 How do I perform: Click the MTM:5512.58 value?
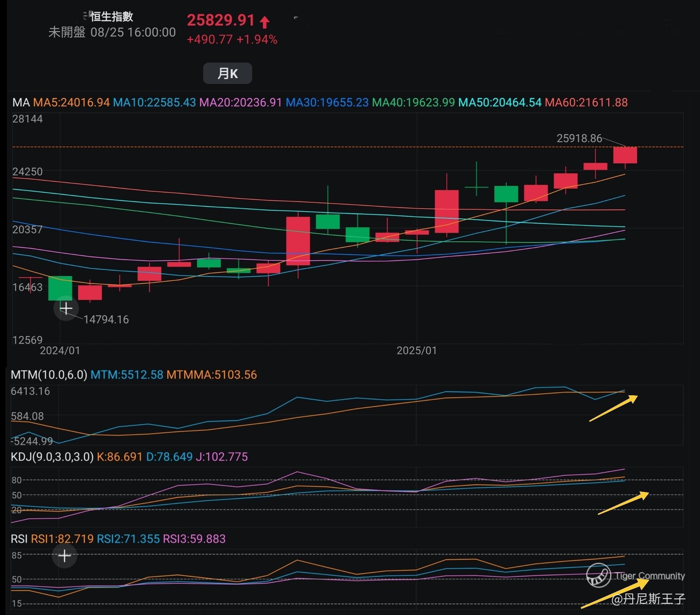point(127,375)
